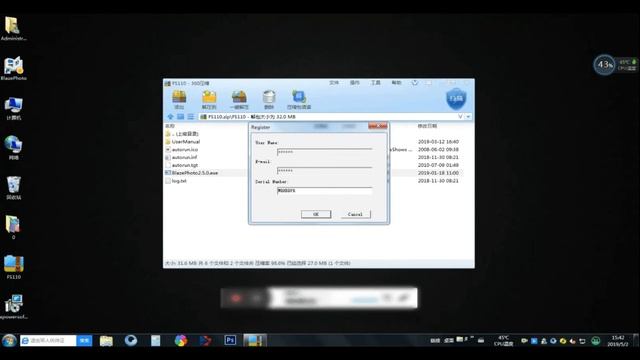Open the Tools (工具) menu

pyautogui.click(x=376, y=83)
